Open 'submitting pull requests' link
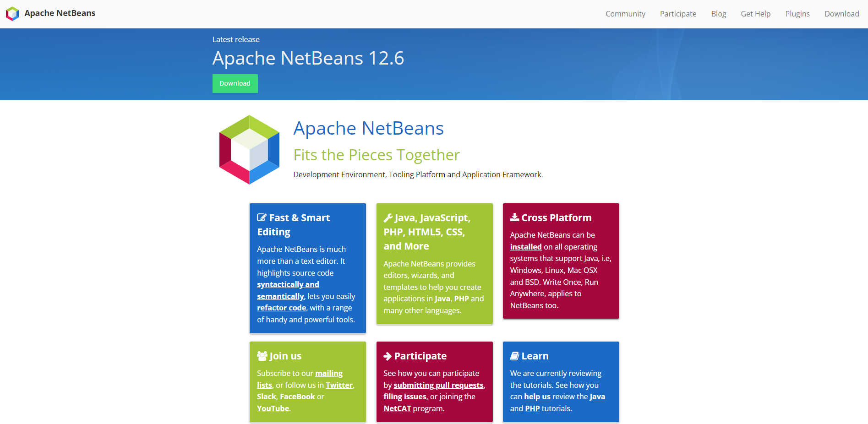This screenshot has width=868, height=424. [438, 385]
